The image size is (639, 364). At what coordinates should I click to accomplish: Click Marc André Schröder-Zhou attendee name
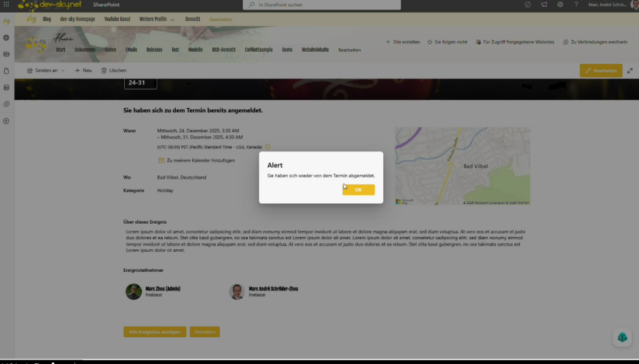pos(273,289)
